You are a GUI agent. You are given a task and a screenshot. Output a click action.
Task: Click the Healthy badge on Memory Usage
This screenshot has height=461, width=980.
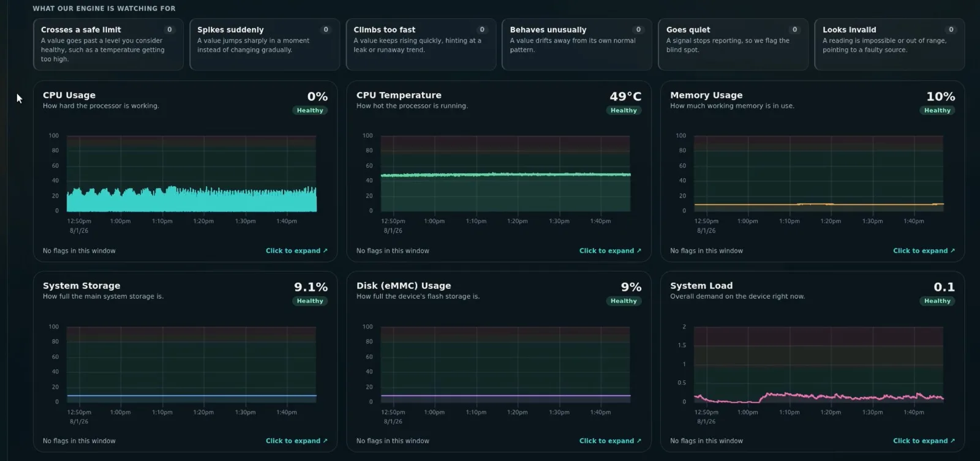(x=937, y=111)
